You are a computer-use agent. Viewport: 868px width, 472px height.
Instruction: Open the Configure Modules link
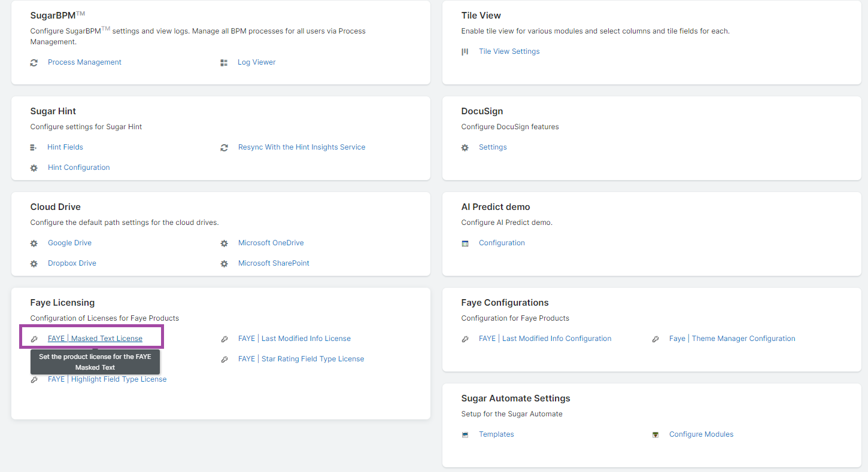click(701, 434)
